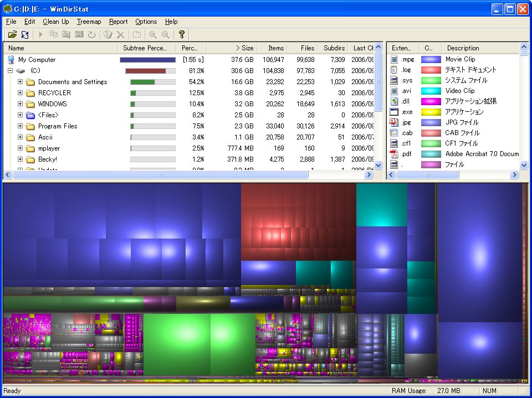Viewport: 532px width, 398px height.
Task: Click the magenta .dll color swatch
Action: coord(431,101)
